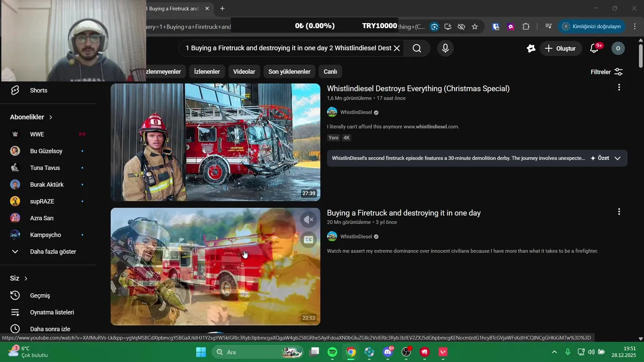Open WhistlinDiesel channel on first video

click(356, 112)
